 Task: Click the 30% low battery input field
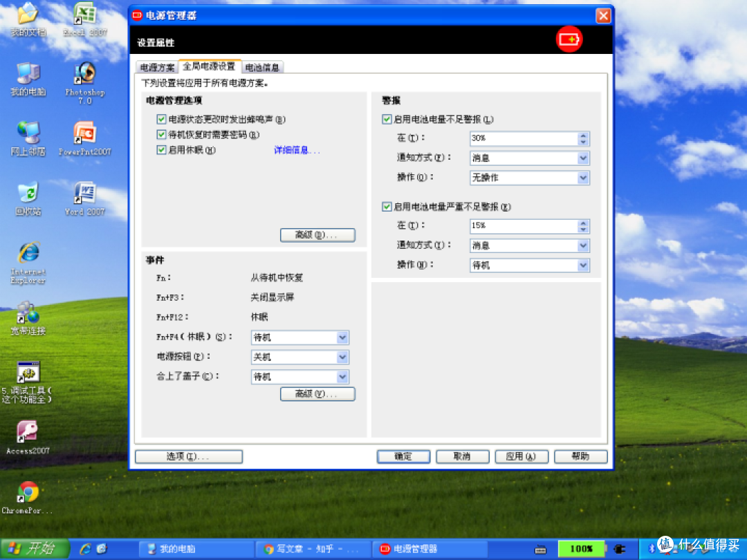[x=524, y=138]
